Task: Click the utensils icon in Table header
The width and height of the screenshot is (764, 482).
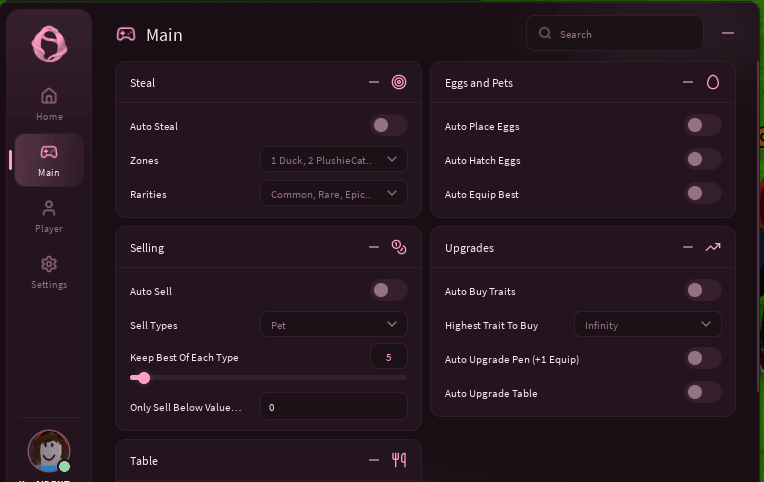Action: coord(399,460)
